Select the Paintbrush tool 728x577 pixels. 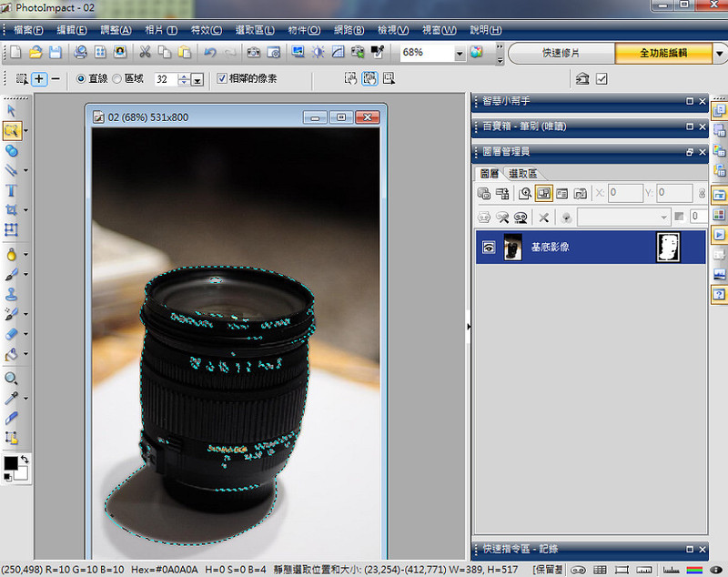[12, 274]
